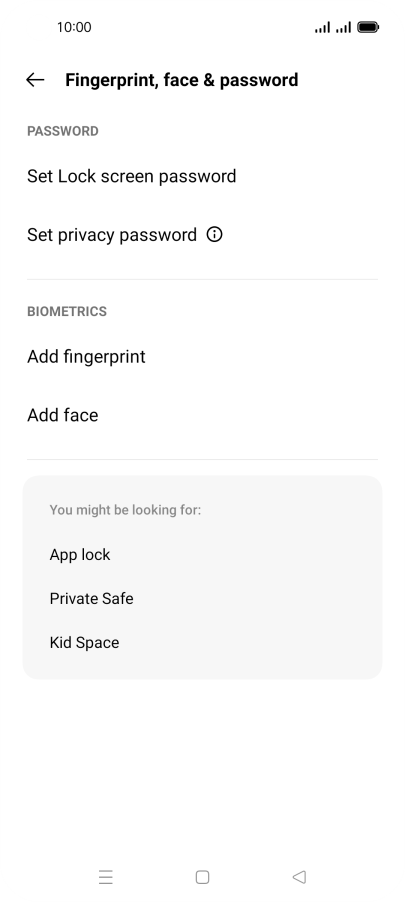Select Add fingerprint
Screen dimensions: 405x902
tap(202, 357)
